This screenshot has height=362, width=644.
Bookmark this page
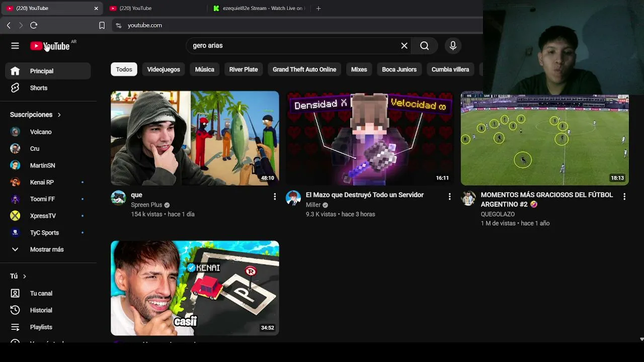pos(102,25)
